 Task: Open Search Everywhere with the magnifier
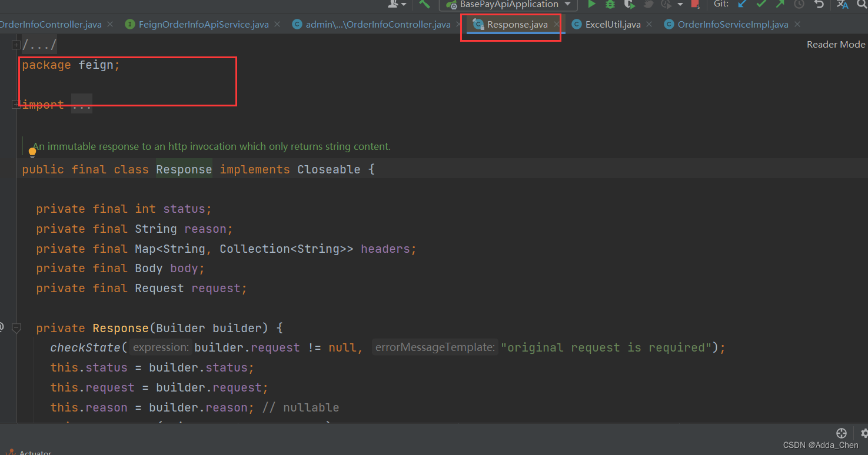[x=861, y=5]
